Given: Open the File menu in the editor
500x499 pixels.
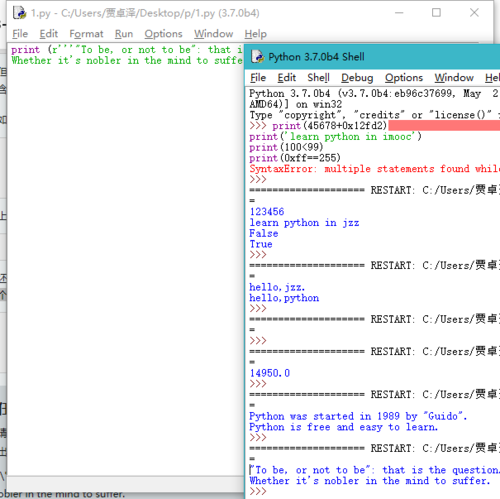Looking at the screenshot, I should pyautogui.click(x=20, y=34).
